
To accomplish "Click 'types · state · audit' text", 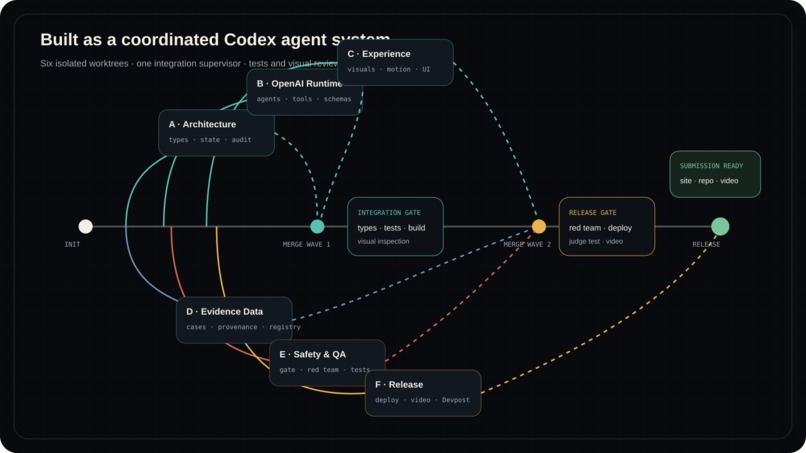I will point(210,140).
